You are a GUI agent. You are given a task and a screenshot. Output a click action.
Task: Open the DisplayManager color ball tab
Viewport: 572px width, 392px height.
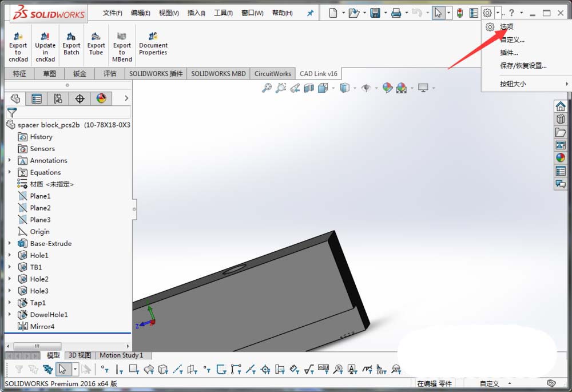pos(101,98)
